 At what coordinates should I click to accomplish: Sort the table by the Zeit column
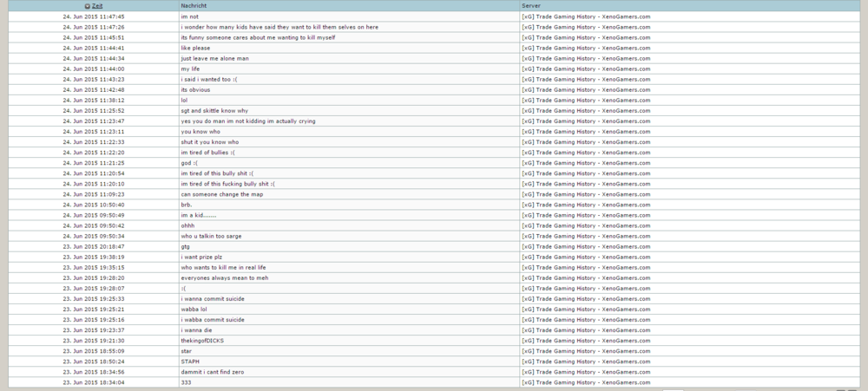tap(97, 6)
